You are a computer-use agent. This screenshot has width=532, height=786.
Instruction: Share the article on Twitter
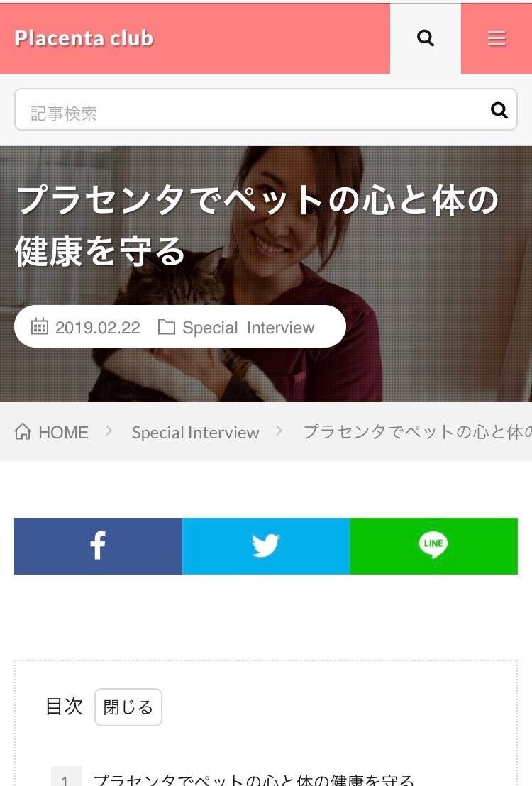click(266, 546)
